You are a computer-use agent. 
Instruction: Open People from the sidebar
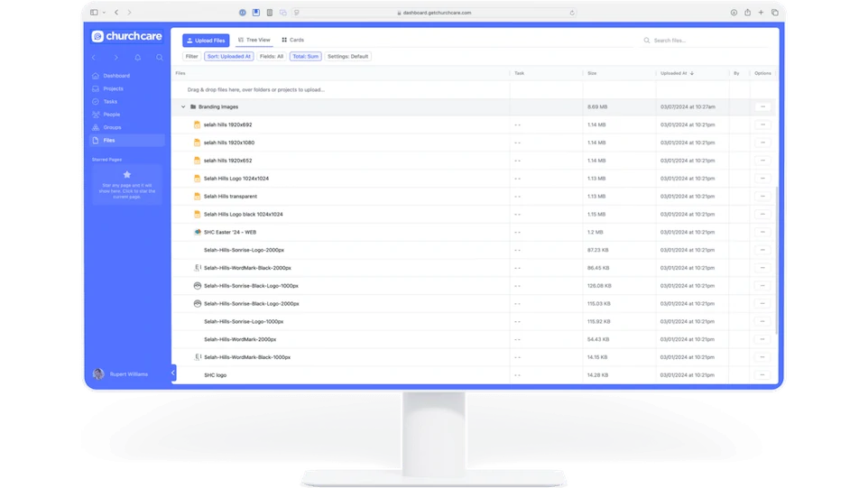pyautogui.click(x=127, y=115)
